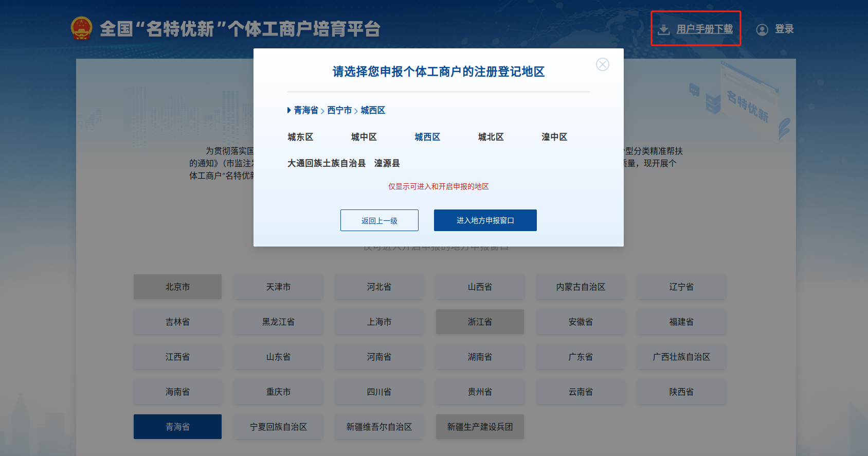Image resolution: width=868 pixels, height=456 pixels.
Task: Click the national emblem logo
Action: click(x=81, y=28)
